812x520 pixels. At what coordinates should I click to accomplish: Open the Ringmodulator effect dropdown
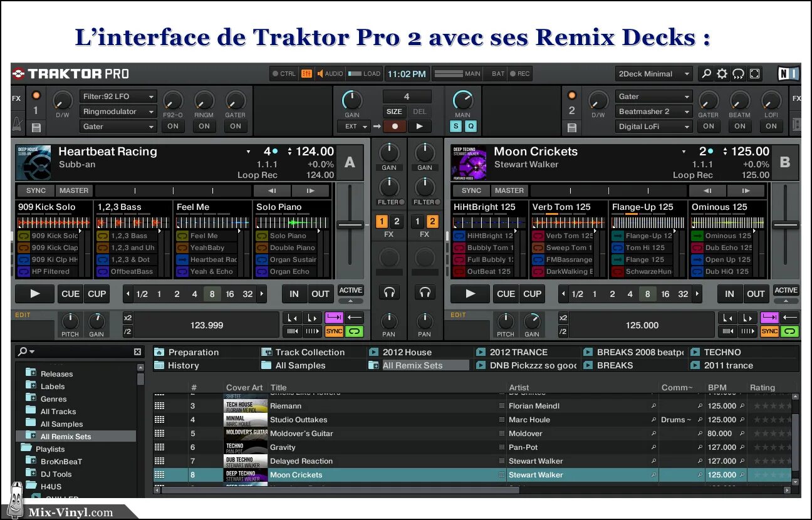(x=118, y=112)
